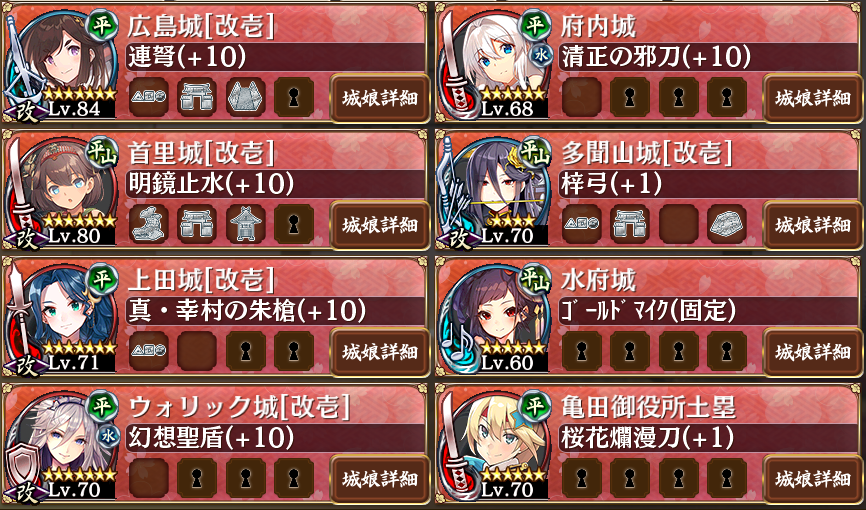Click the empty facility slot of 府内城
866x510 pixels.
point(582,98)
